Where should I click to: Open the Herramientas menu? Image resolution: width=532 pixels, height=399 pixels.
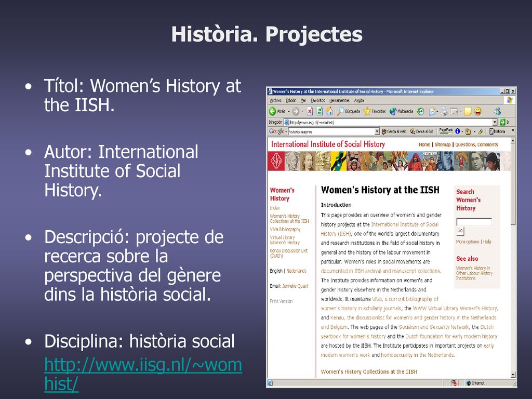(x=339, y=100)
